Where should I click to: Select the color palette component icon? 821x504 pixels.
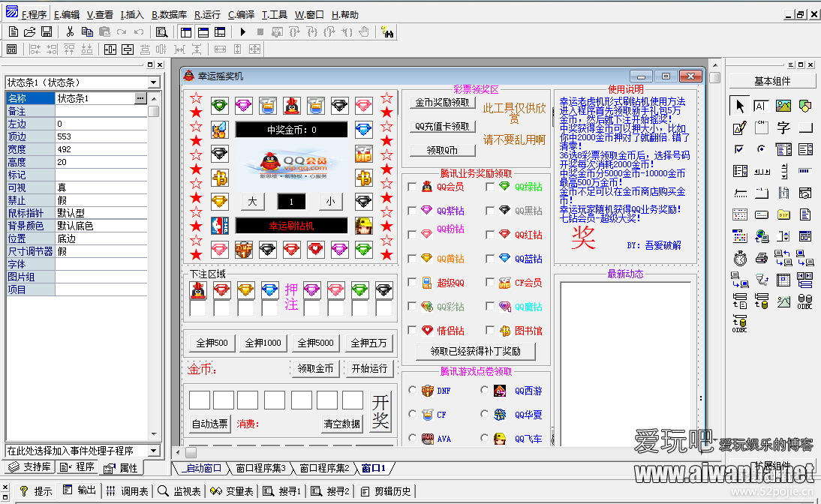point(739,236)
